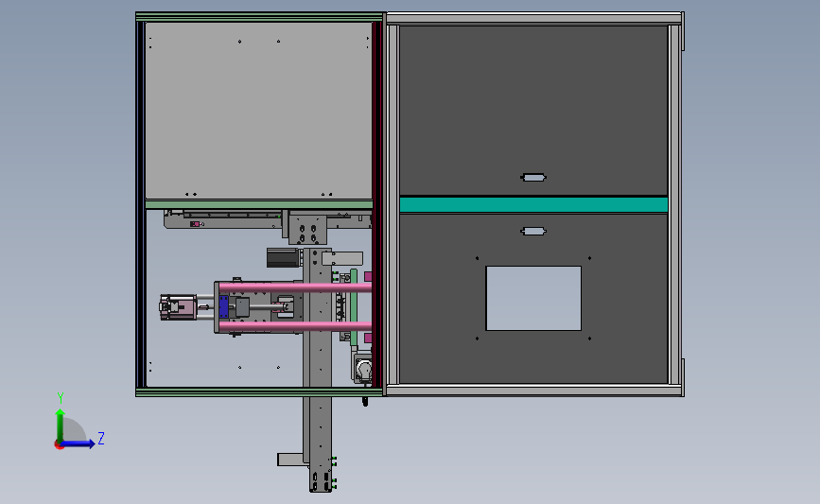Select the small bracket tab beside the column's lower end
Image resolution: width=820 pixels, height=504 pixels.
pyautogui.click(x=290, y=460)
